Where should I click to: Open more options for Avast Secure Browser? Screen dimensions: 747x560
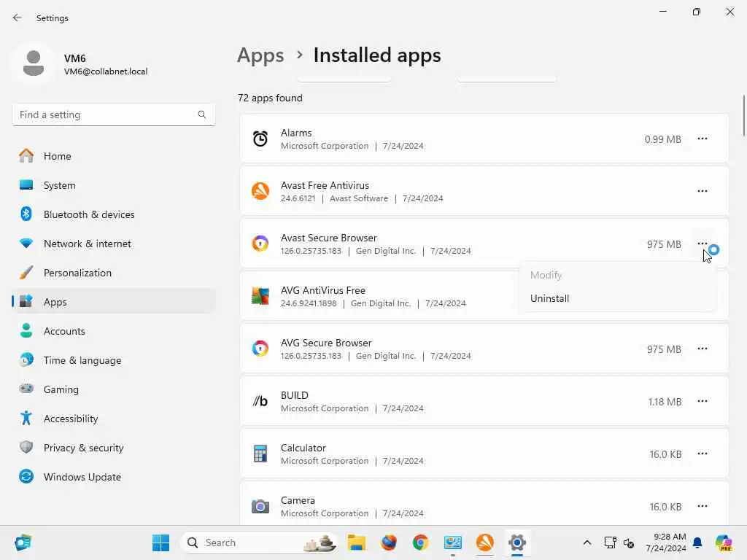point(703,244)
